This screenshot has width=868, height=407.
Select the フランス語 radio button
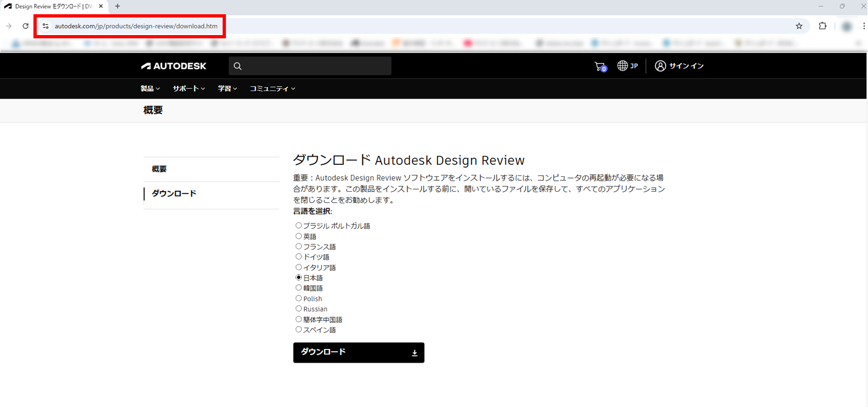[x=298, y=247]
